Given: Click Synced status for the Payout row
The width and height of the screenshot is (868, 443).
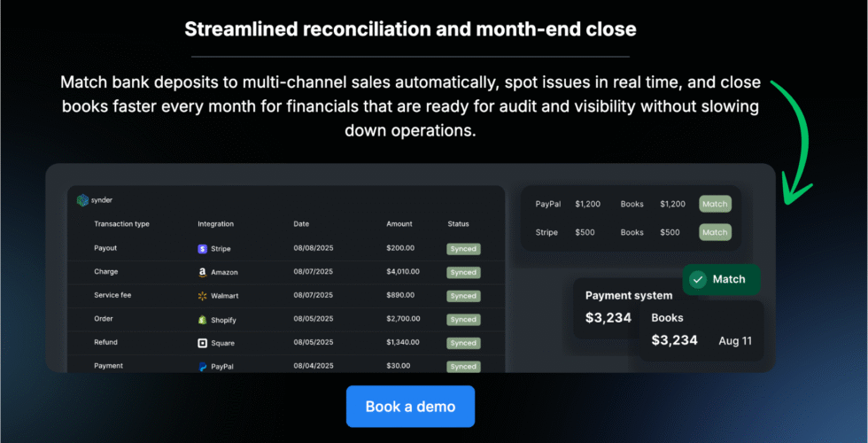Looking at the screenshot, I should coord(463,249).
